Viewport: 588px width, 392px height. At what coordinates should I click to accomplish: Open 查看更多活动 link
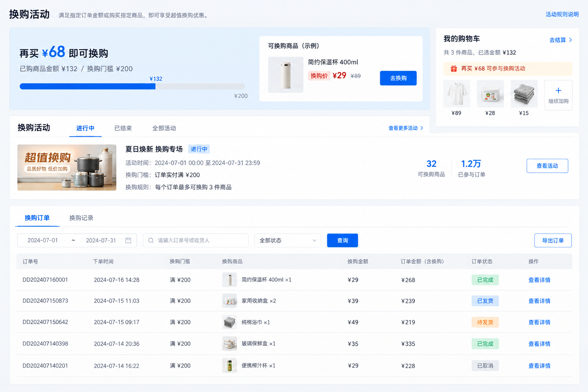tap(403, 128)
